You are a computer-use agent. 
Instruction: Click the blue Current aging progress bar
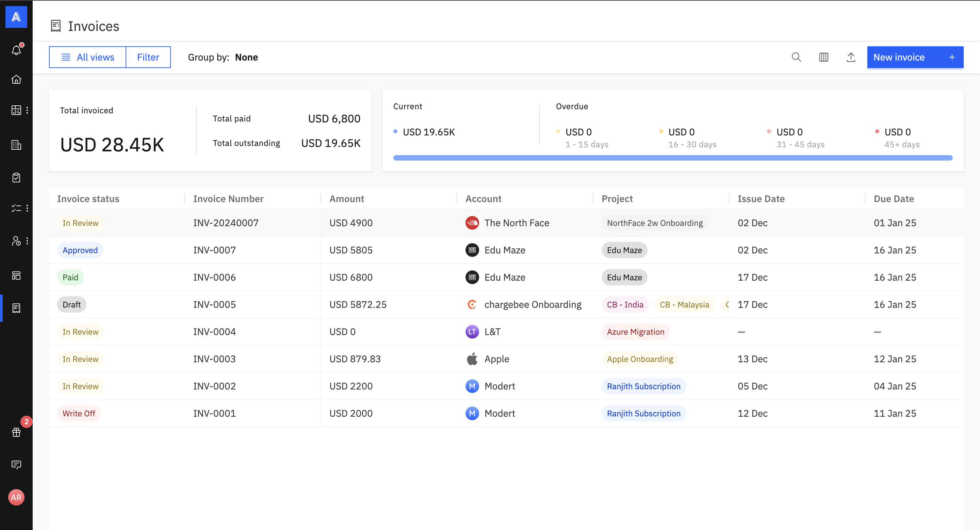(672, 158)
